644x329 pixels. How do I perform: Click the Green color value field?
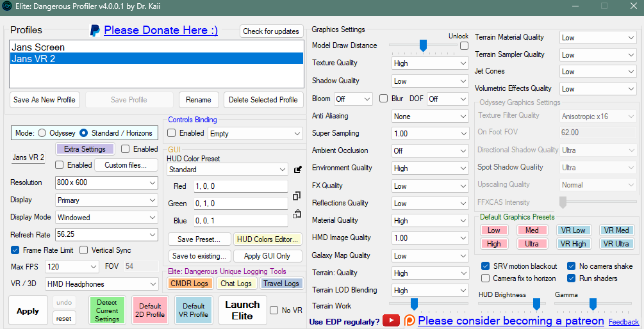(241, 204)
